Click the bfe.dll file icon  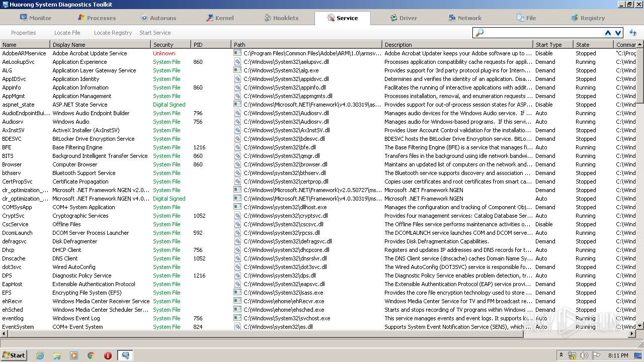coord(237,147)
